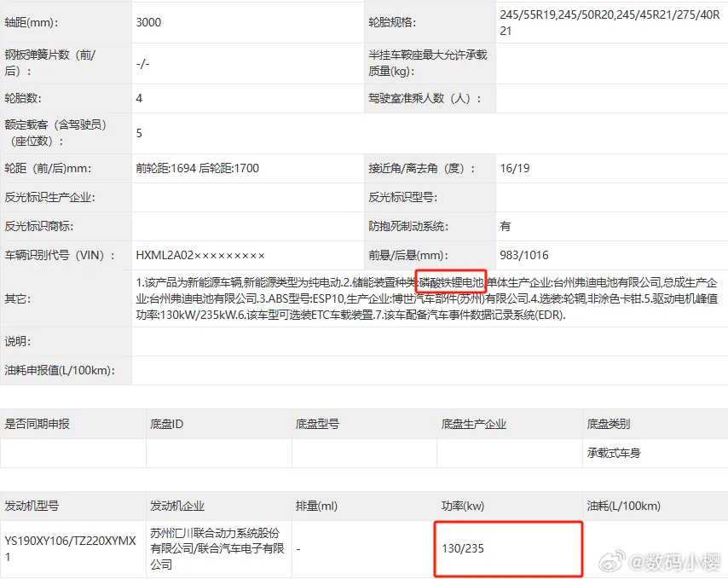The width and height of the screenshot is (728, 579).
Task: Click the 磷酸铁锂电池 text in notes
Action: tap(451, 282)
